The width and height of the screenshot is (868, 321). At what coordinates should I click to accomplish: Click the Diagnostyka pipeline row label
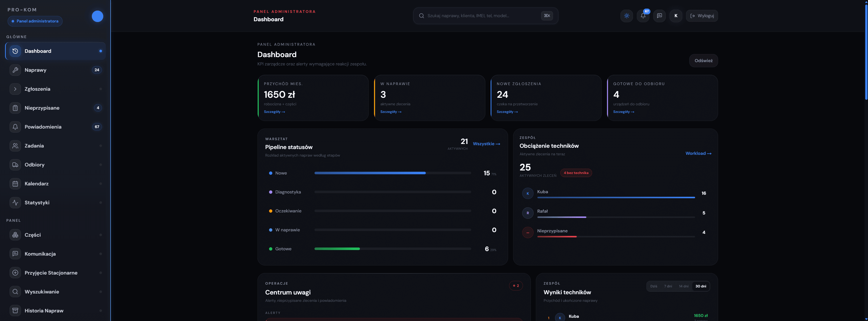tap(288, 192)
